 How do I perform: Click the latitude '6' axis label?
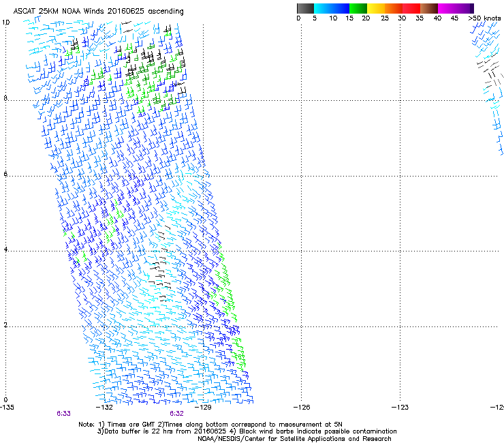pyautogui.click(x=5, y=174)
